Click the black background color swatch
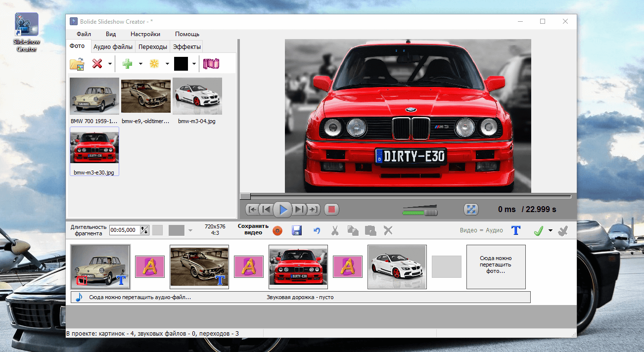Screen dimensions: 644x352 point(181,64)
